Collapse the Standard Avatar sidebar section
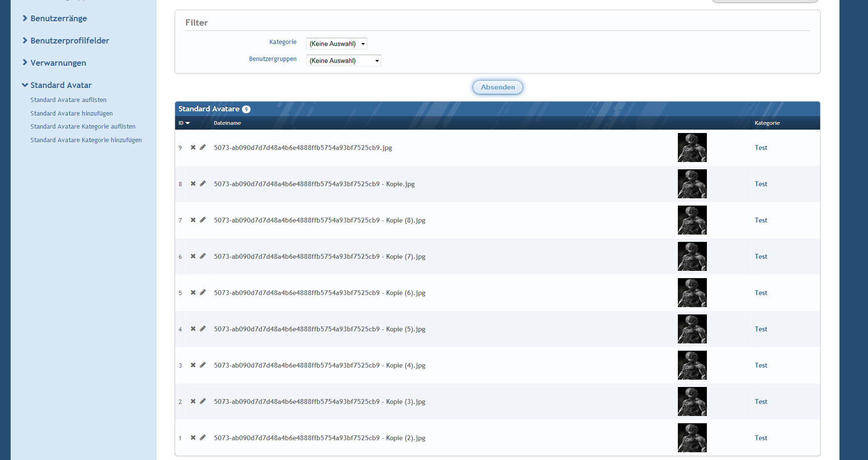This screenshot has height=460, width=868. click(x=61, y=85)
